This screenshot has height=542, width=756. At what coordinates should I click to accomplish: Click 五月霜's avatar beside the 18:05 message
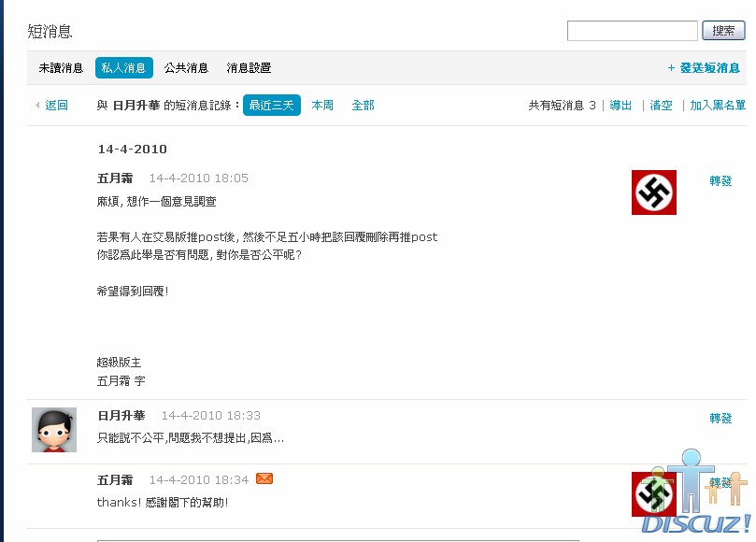click(x=653, y=193)
